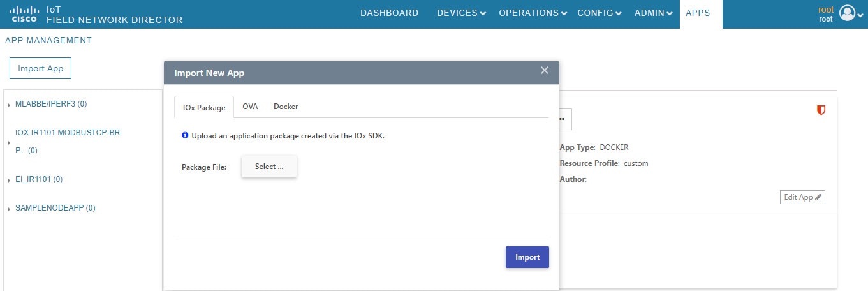
Task: Switch to the OVA tab
Action: [x=250, y=107]
